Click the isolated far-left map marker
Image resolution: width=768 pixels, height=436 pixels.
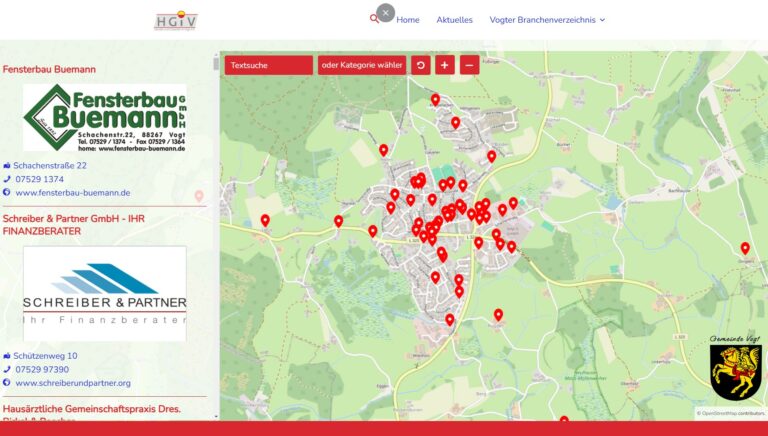[x=265, y=220]
